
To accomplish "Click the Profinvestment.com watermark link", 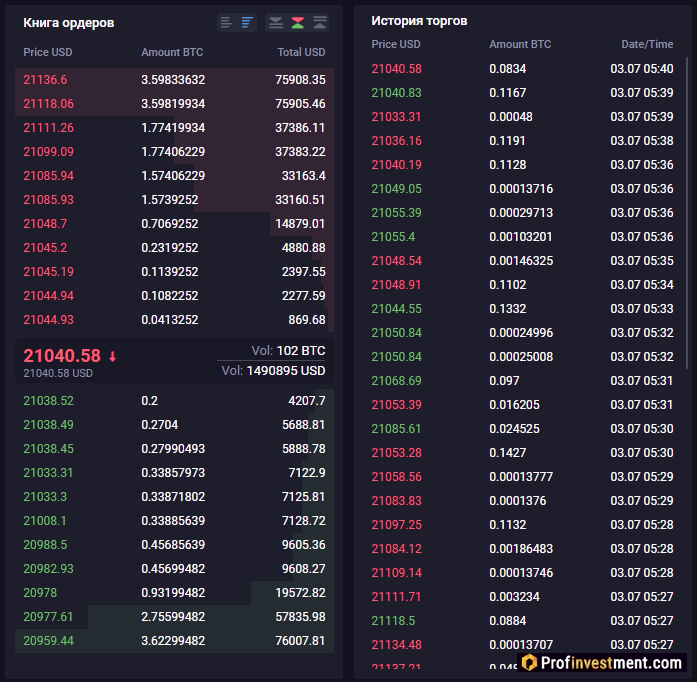I will pyautogui.click(x=612, y=662).
